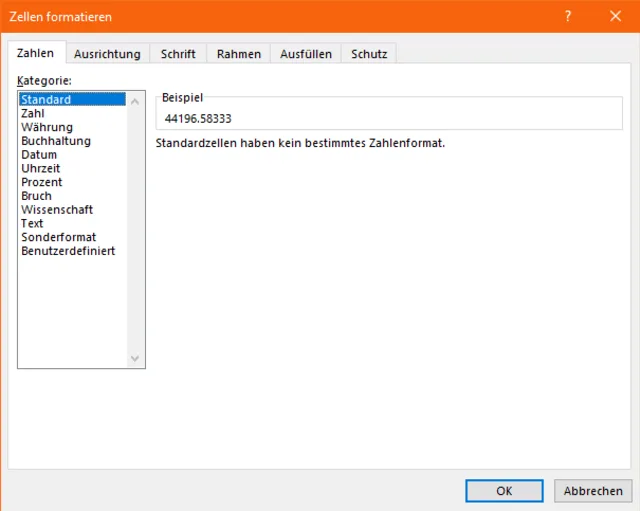This screenshot has height=511, width=640.
Task: Select the Uhrzeit category
Action: pos(72,168)
